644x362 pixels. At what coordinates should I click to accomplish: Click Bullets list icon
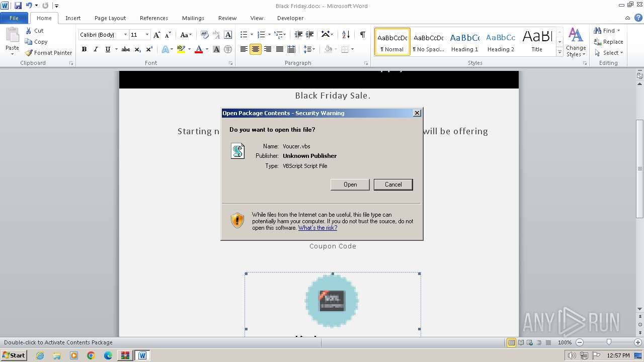(244, 35)
